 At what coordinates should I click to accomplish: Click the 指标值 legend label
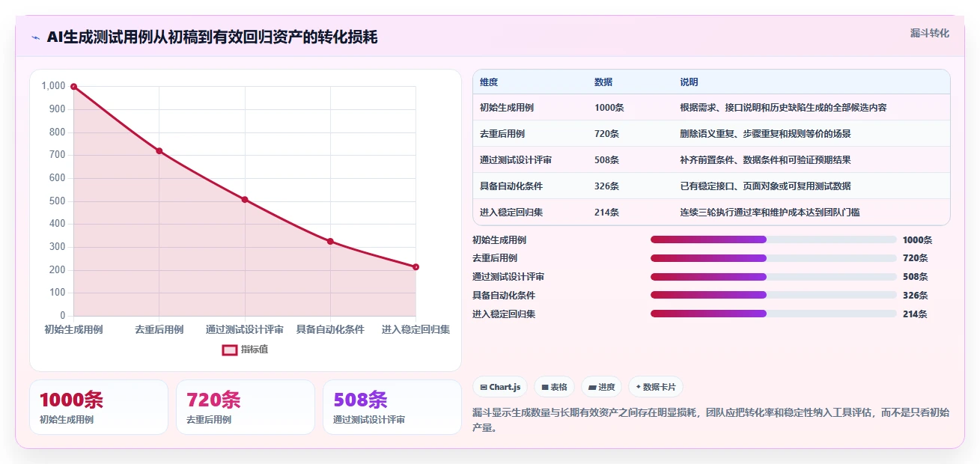coord(255,349)
